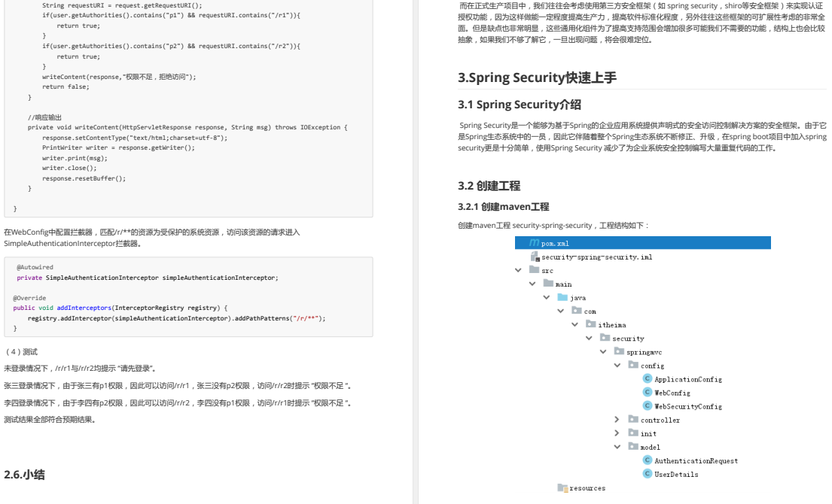
Task: Select the pom.xml tree row label
Action: tap(555, 243)
